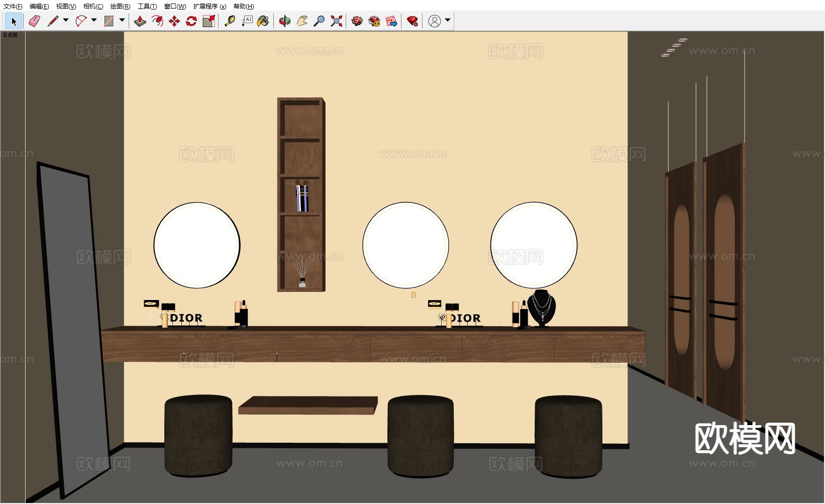
Task: Select the Offset tool
Action: pos(157,21)
